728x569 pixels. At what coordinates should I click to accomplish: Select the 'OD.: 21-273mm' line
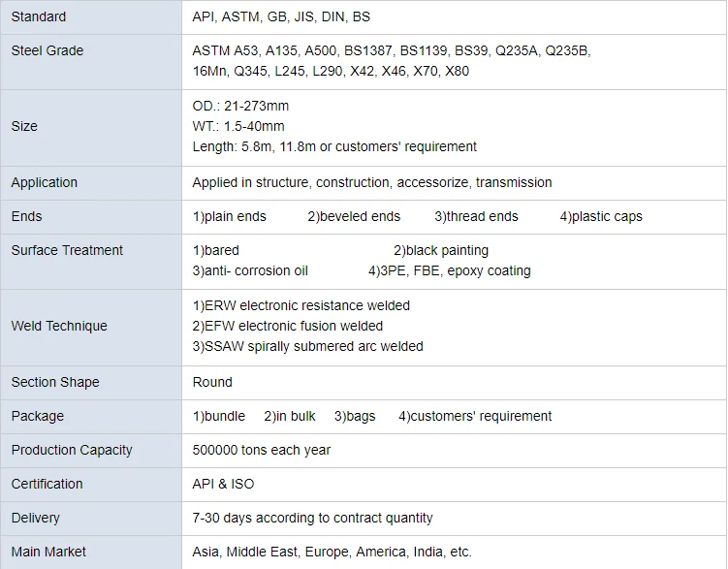pyautogui.click(x=240, y=106)
